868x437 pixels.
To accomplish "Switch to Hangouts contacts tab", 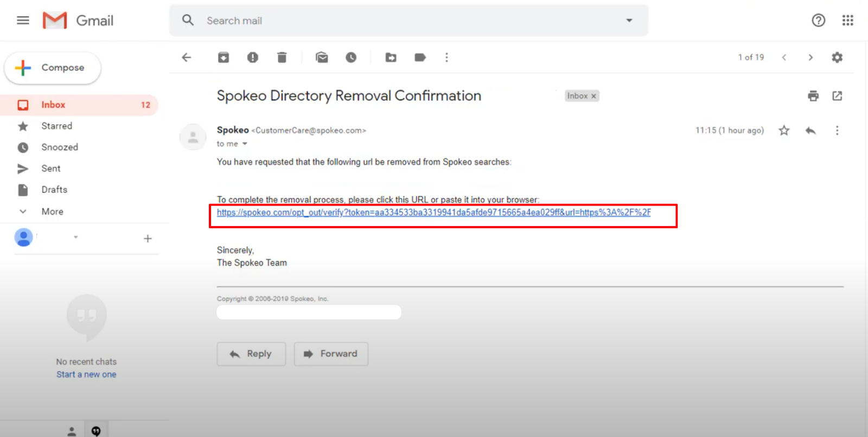I will [x=72, y=431].
